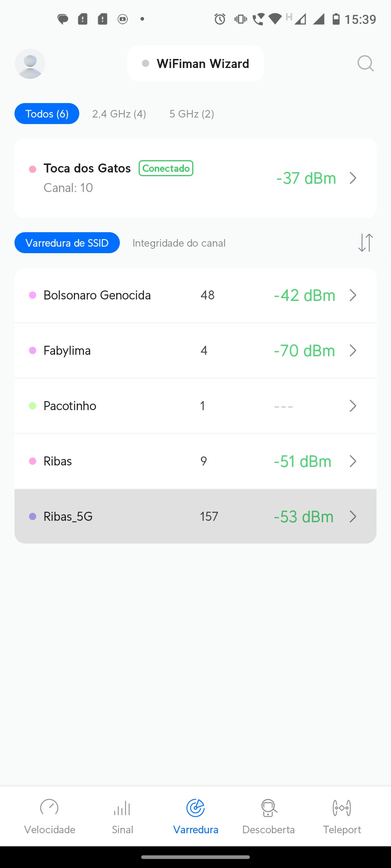Filter networks by 2,4 GHz (4)
The image size is (391, 868).
coord(119,114)
